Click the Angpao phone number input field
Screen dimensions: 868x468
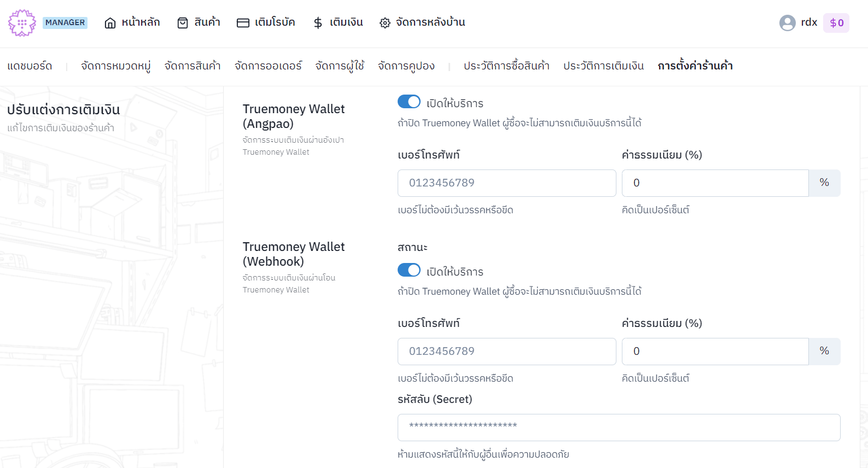[506, 183]
